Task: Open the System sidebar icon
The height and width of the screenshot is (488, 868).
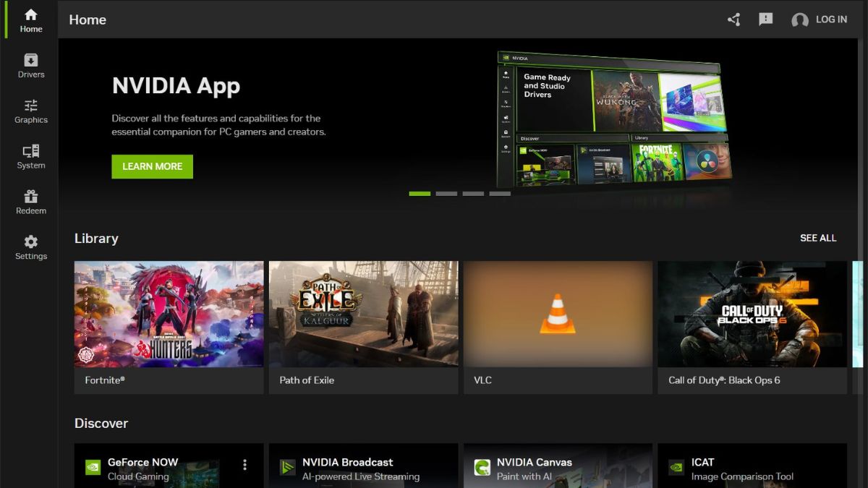Action: pyautogui.click(x=30, y=151)
